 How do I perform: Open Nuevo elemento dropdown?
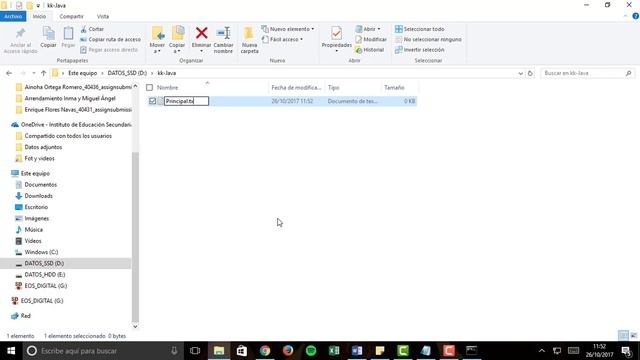click(x=288, y=29)
